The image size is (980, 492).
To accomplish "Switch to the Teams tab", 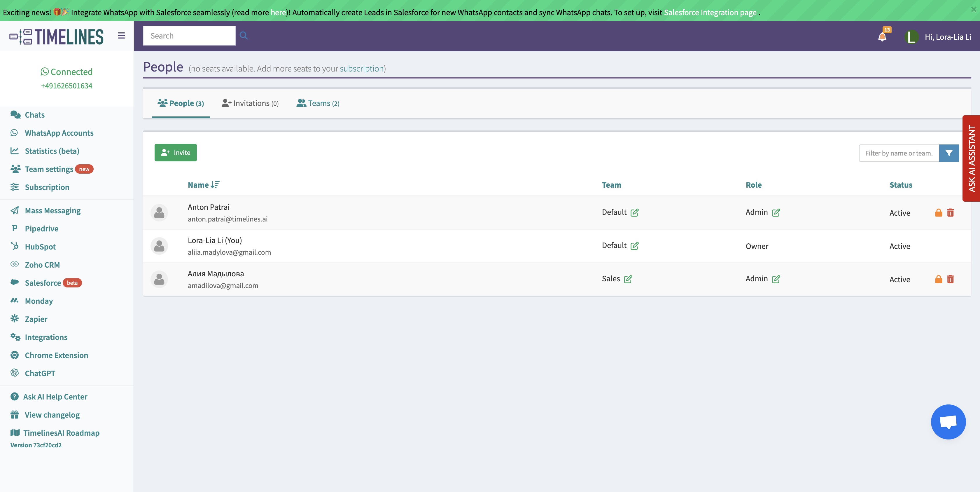I will 318,104.
